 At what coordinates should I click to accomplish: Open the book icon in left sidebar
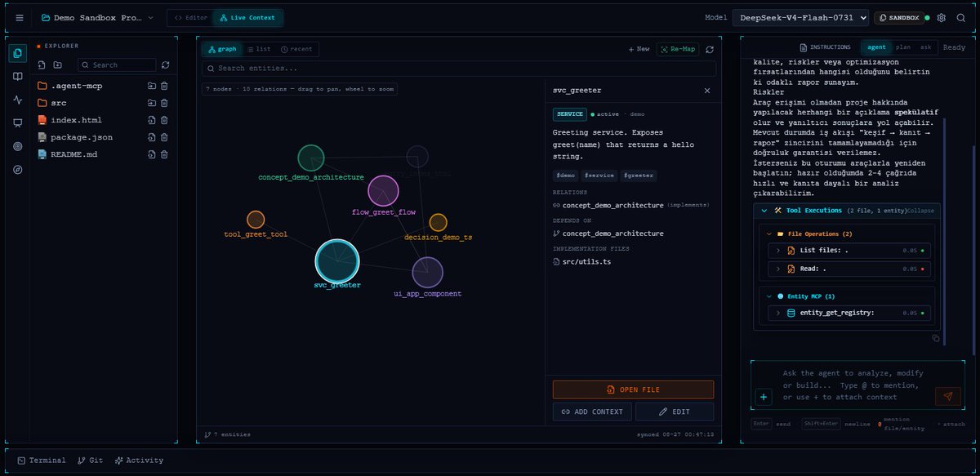click(18, 77)
